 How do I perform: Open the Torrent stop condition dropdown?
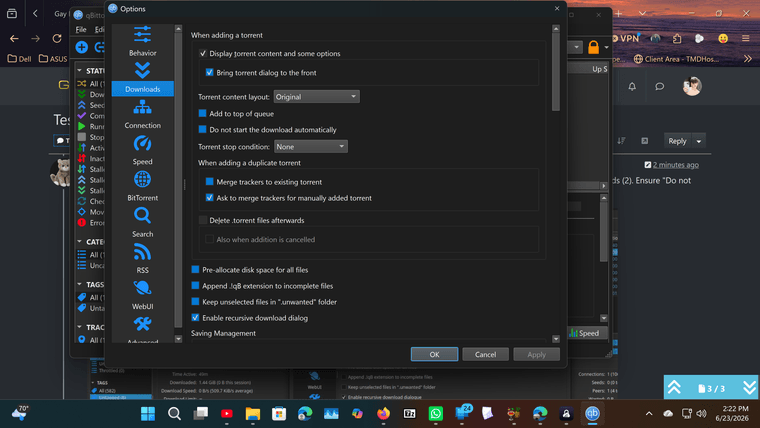[x=311, y=146]
